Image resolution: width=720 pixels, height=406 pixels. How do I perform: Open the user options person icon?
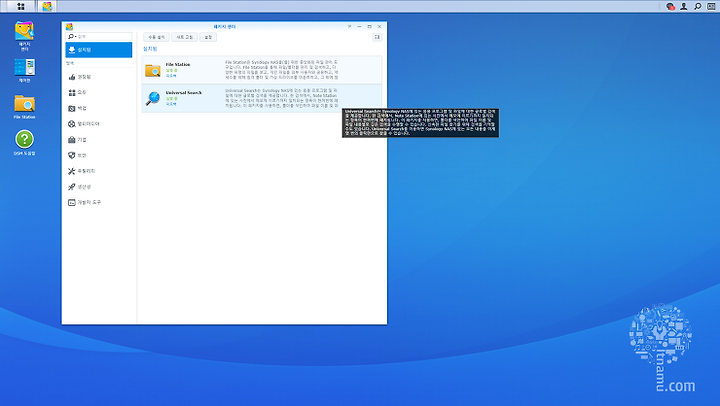click(684, 6)
